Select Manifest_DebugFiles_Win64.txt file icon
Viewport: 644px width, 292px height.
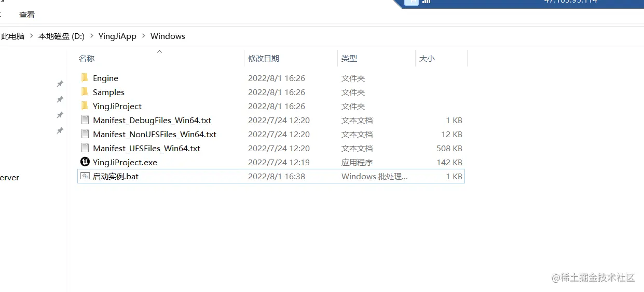pos(85,120)
